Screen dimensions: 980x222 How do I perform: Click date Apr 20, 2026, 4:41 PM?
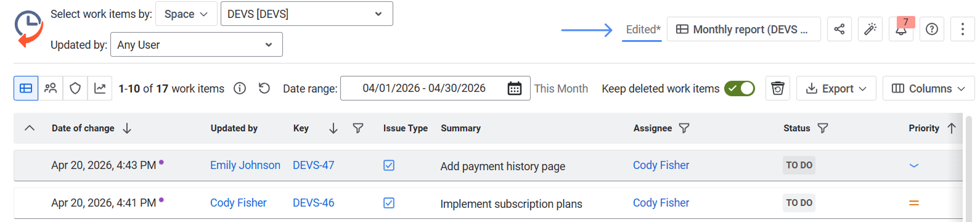tap(104, 203)
